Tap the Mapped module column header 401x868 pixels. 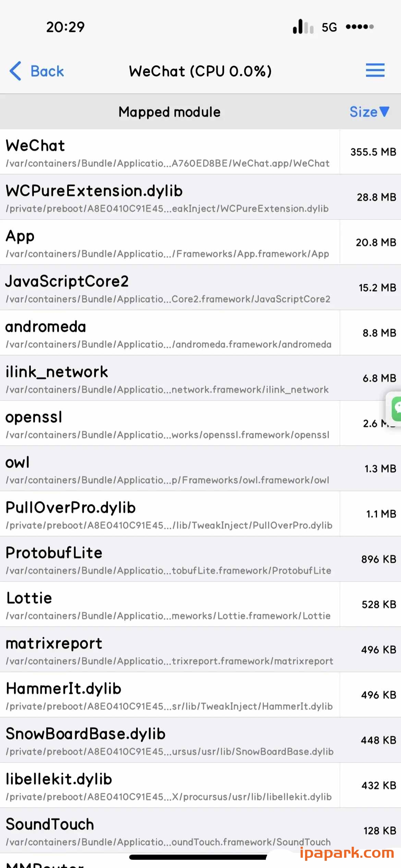(x=169, y=112)
